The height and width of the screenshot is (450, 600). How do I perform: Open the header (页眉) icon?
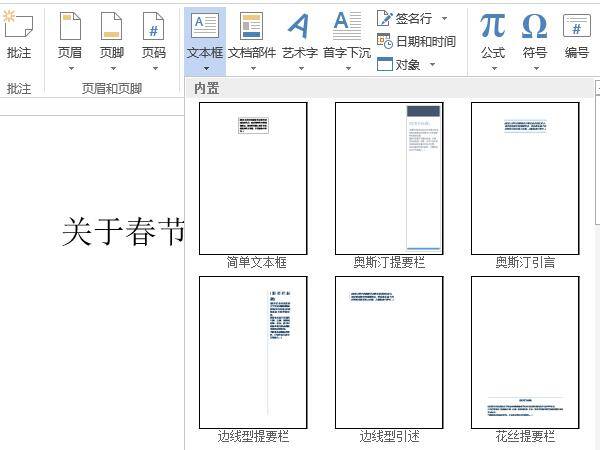pyautogui.click(x=70, y=26)
